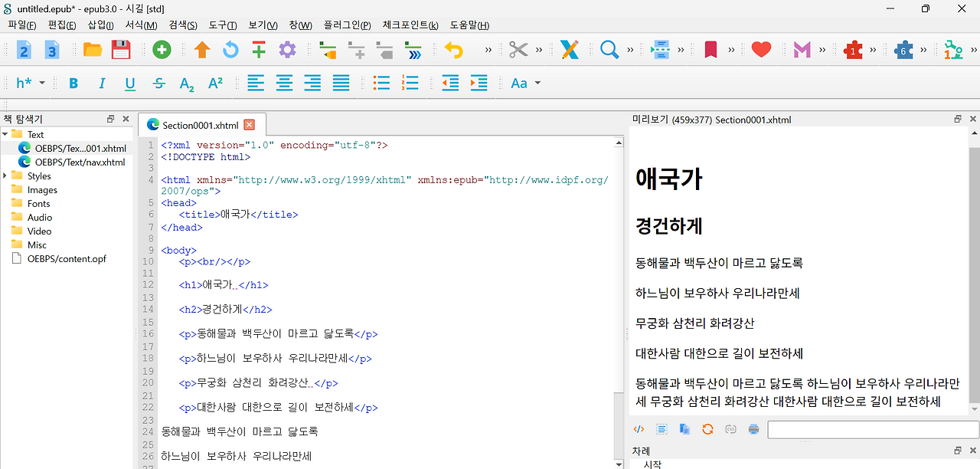This screenshot has width=980, height=469.
Task: Open a file with the yellow folder icon
Action: click(93, 50)
